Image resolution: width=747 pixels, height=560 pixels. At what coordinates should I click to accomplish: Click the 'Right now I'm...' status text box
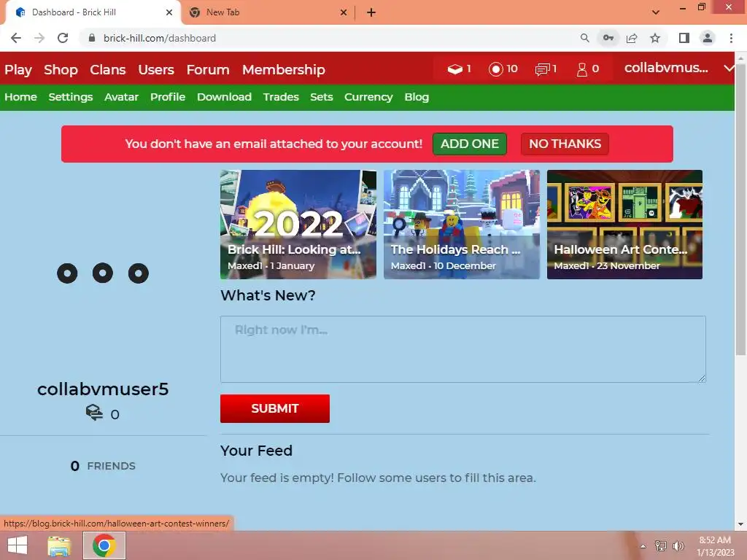pyautogui.click(x=463, y=349)
